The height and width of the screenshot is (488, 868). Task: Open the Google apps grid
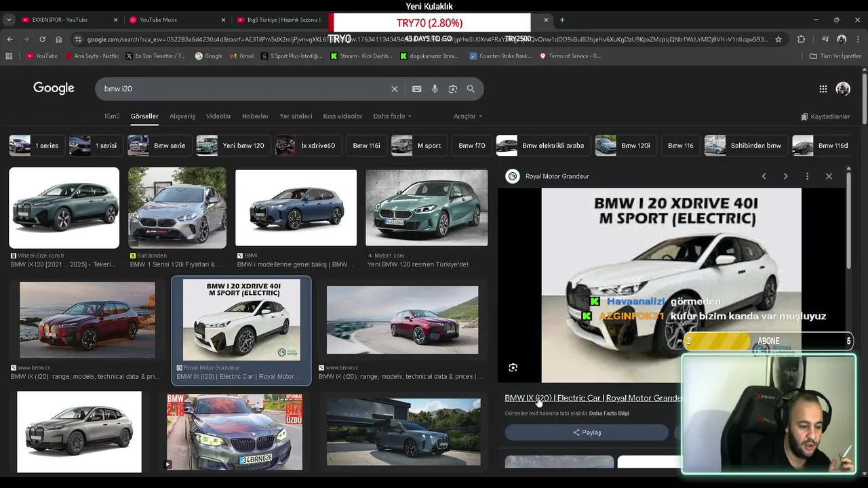tap(823, 89)
